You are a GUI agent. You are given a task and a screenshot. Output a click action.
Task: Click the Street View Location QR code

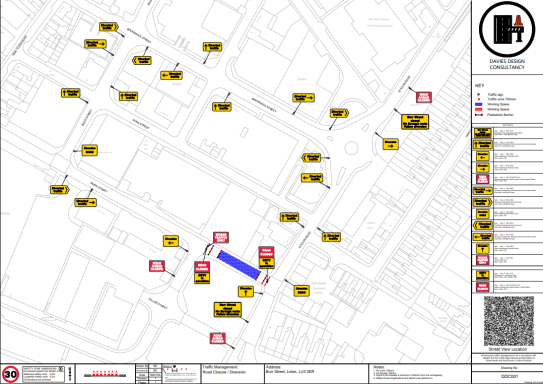(x=508, y=320)
